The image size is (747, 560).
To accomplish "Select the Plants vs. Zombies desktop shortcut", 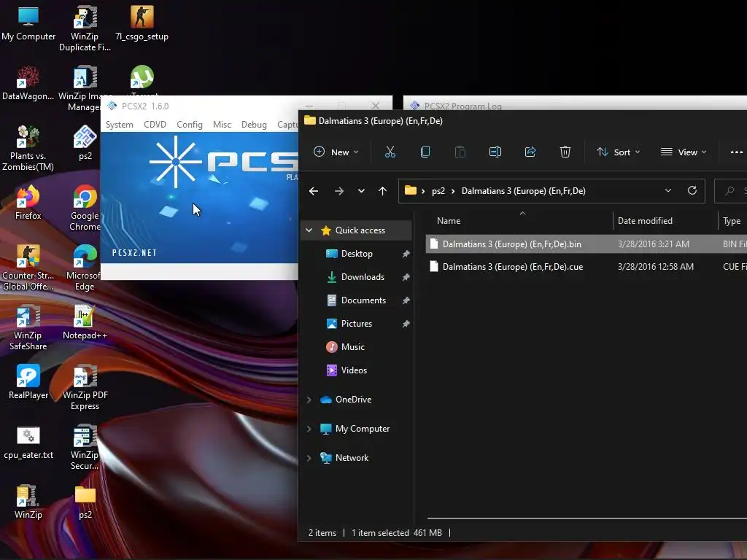I will (x=28, y=148).
